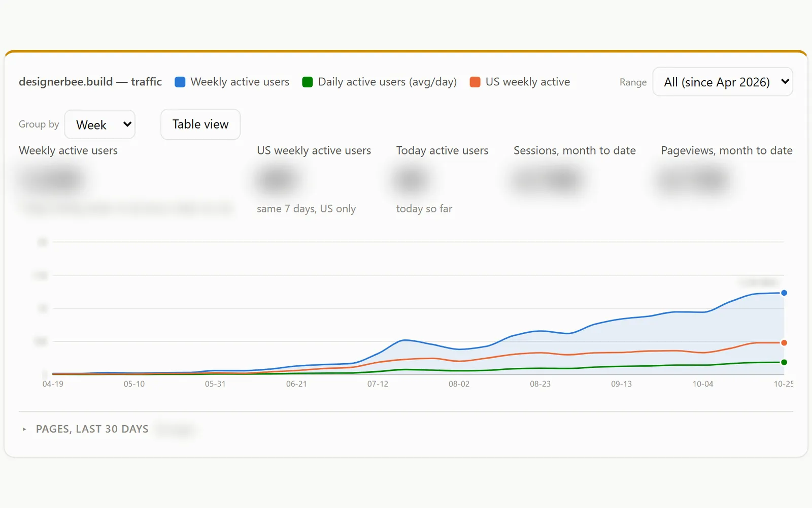Click the 'Daily active users (avg/day)' legend label
Viewport: 812px width, 508px height.
click(387, 82)
